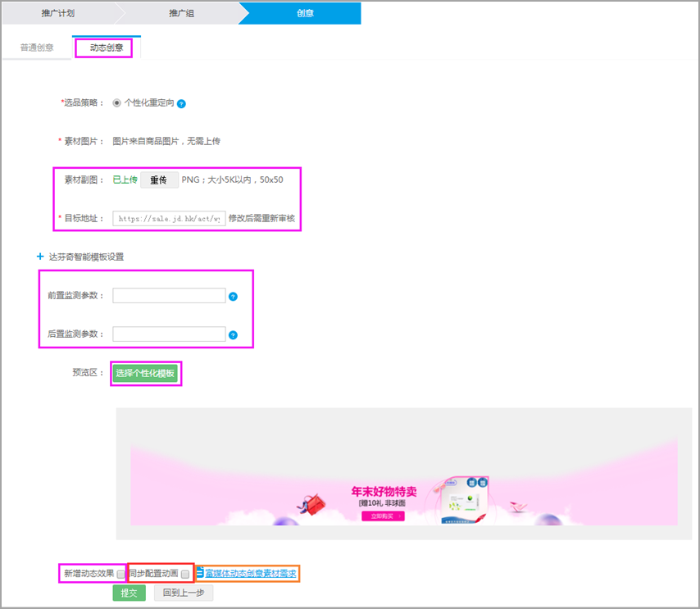Click the 重传 re-upload button
Viewport: 700px width, 609px height.
[159, 179]
